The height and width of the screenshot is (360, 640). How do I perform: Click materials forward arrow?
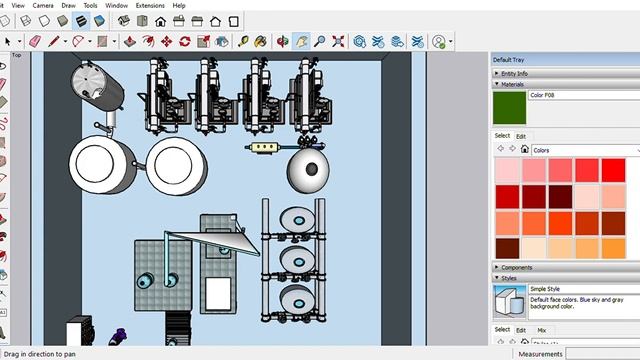pos(512,149)
